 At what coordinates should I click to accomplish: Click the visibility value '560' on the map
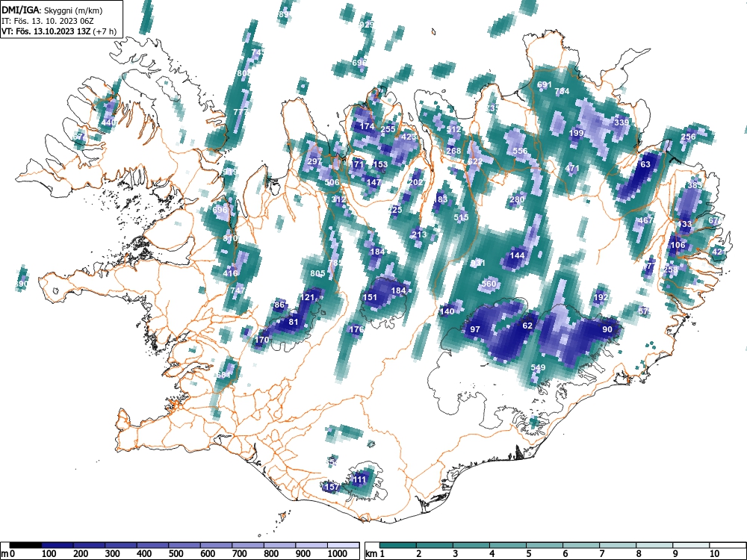point(489,284)
